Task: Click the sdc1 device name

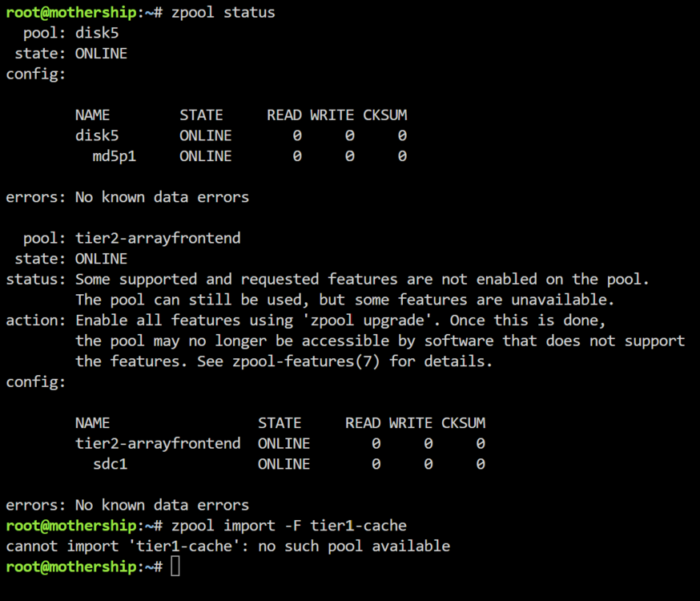Action: point(111,464)
